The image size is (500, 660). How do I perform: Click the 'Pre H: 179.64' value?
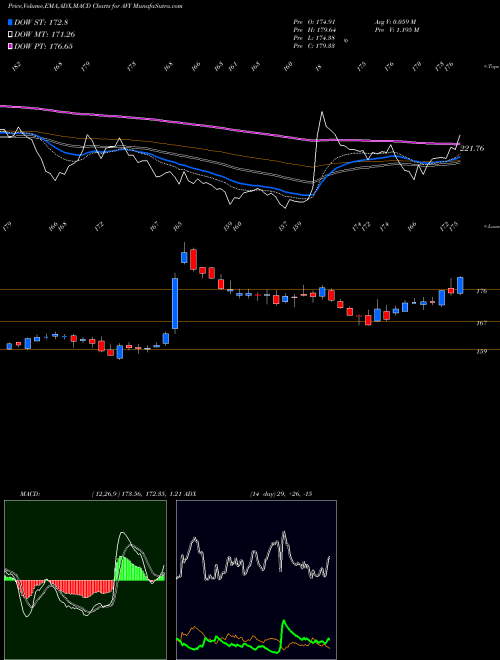point(314,29)
